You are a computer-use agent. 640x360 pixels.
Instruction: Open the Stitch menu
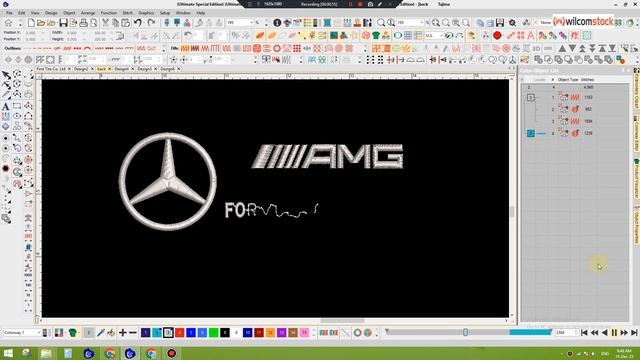coord(128,13)
